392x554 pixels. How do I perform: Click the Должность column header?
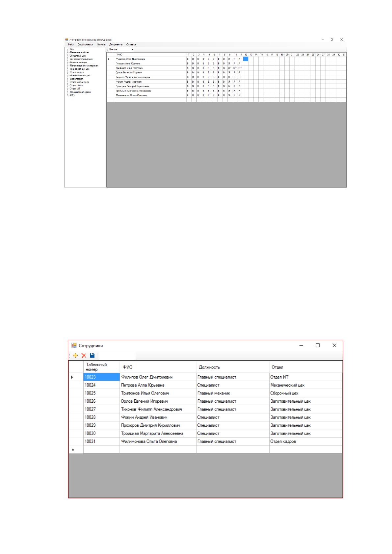click(x=232, y=367)
